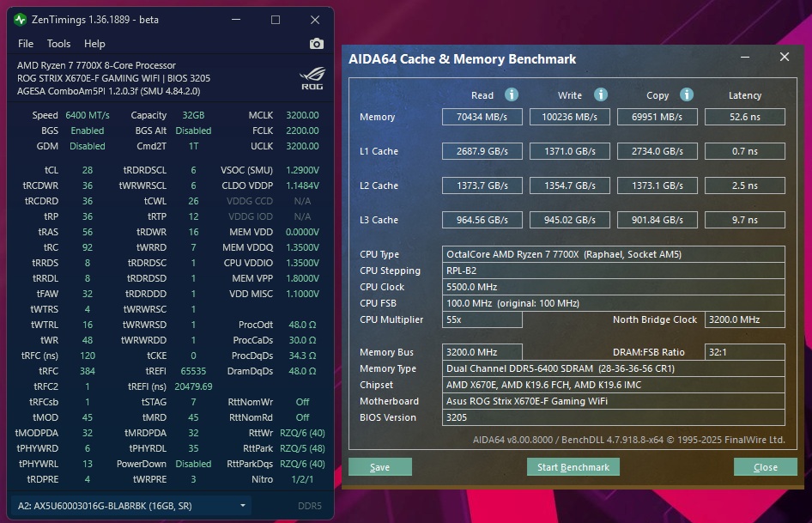This screenshot has height=523, width=812.
Task: Click L1 Cache read 2687.9 GB/s
Action: [482, 151]
